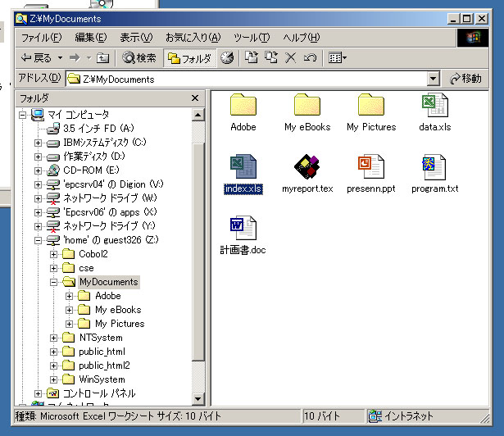This screenshot has height=436, width=504.
Task: Select disconnected ネットワーク ドライブ (Y:)
Action: pyautogui.click(x=109, y=226)
